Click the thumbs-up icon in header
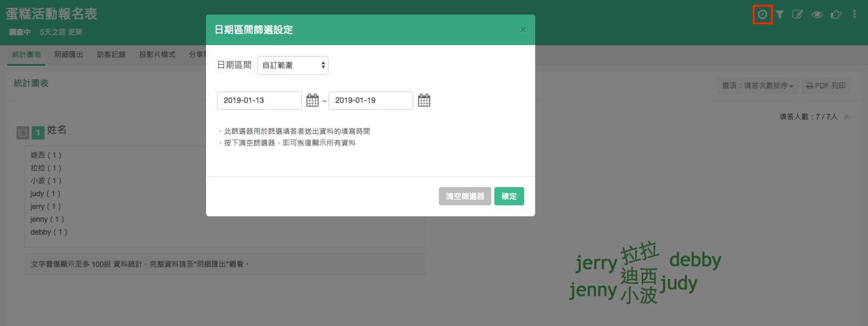This screenshot has width=868, height=326. (x=836, y=14)
